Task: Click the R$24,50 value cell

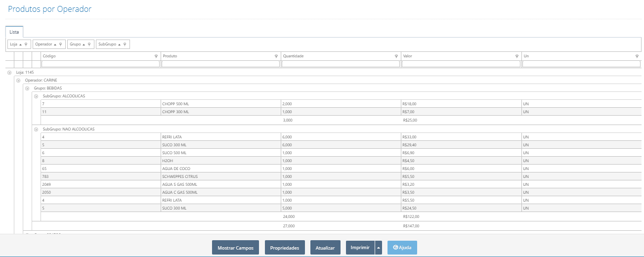Action: click(461, 209)
